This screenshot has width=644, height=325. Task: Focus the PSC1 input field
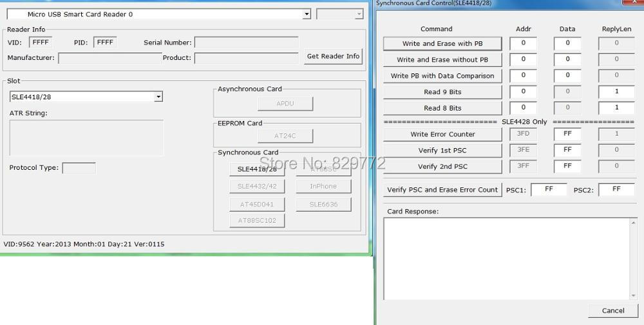click(549, 189)
